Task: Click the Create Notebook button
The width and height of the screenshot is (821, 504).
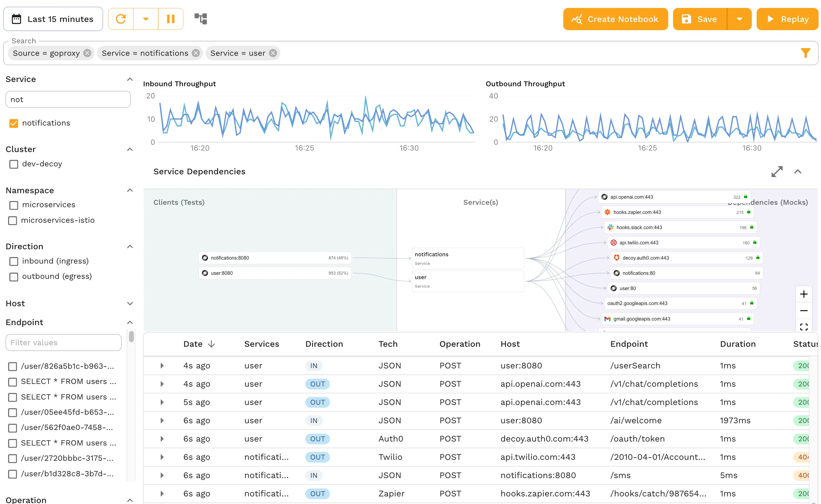Action: click(x=615, y=19)
